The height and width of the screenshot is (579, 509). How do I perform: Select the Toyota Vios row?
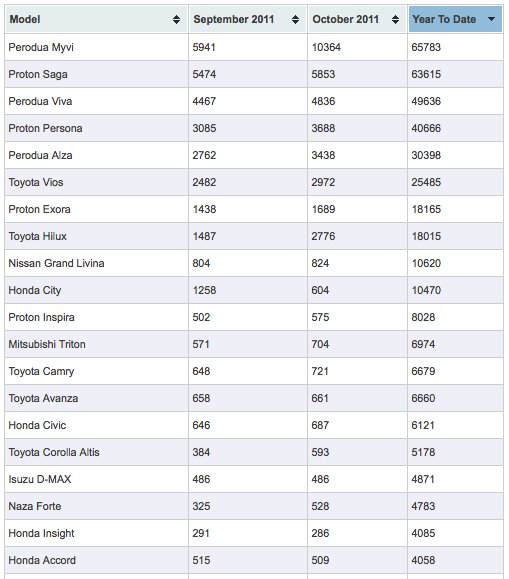coord(254,182)
